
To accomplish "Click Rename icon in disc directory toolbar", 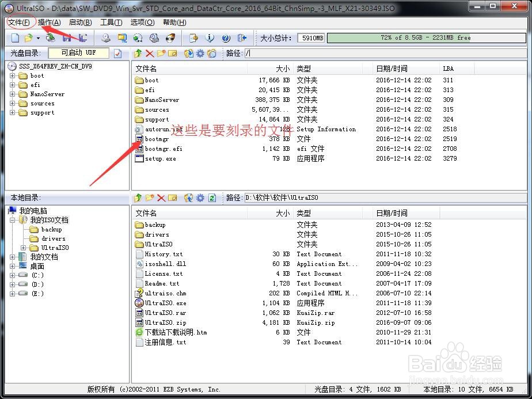I will coord(173,54).
